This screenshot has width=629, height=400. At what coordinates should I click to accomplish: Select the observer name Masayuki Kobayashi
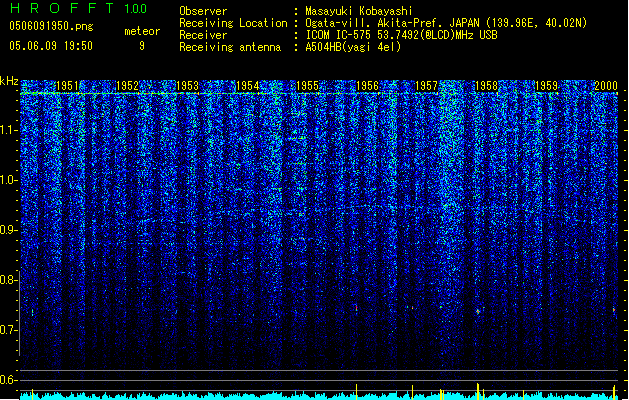tap(359, 11)
